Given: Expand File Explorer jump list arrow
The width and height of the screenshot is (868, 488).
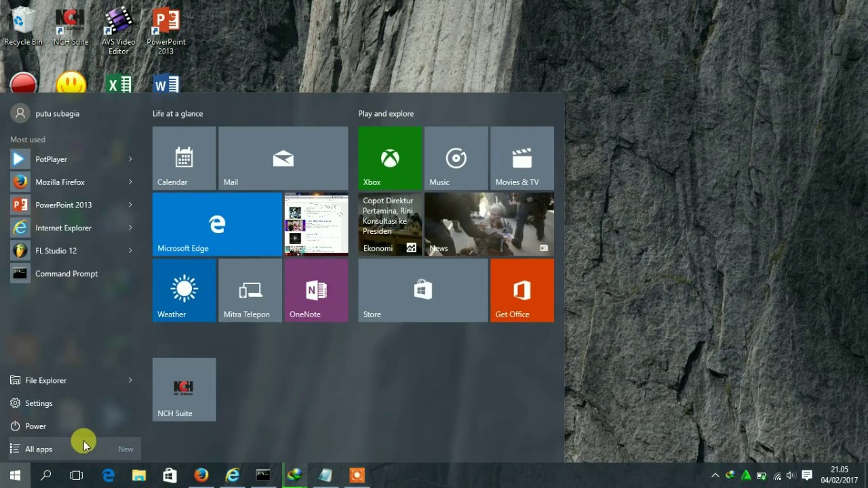Looking at the screenshot, I should (x=130, y=380).
